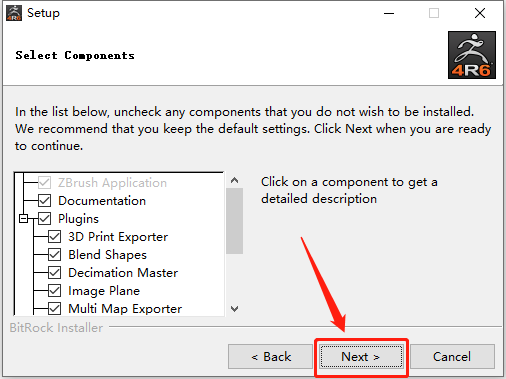The image size is (506, 379).
Task: Toggle the Plugins checkbox
Action: point(44,219)
